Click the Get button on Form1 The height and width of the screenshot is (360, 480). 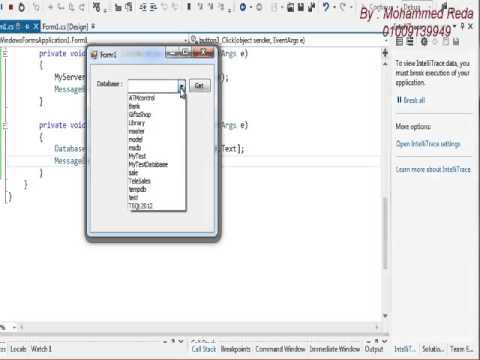[x=199, y=86]
